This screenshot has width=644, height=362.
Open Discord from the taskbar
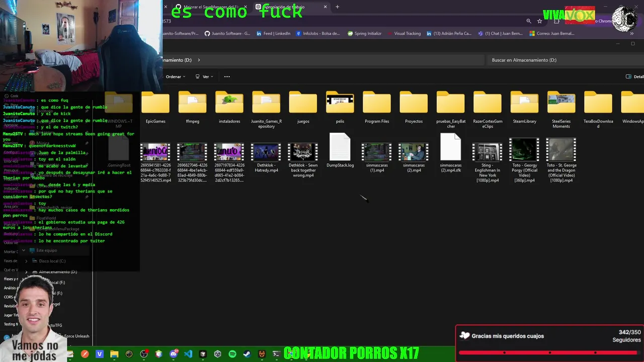click(174, 354)
